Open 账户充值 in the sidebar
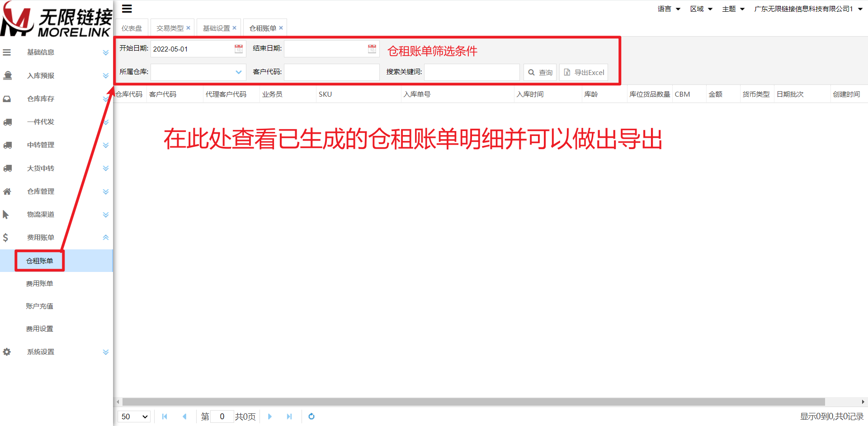Viewport: 868px width, 426px height. (39, 306)
